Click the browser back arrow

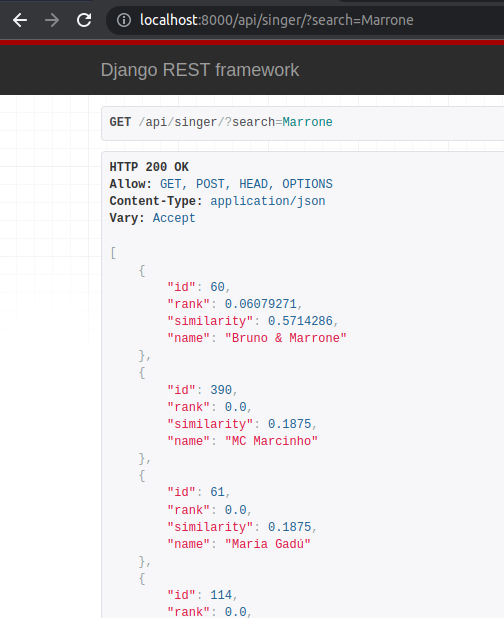(20, 20)
